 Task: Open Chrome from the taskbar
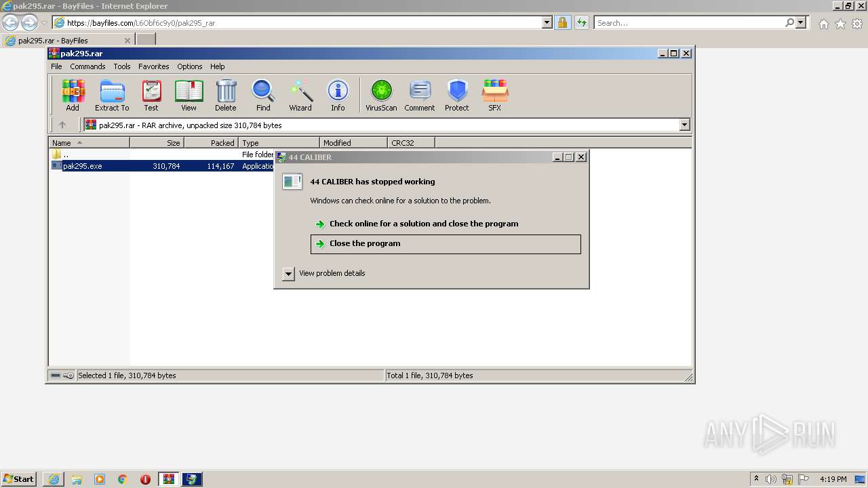pyautogui.click(x=123, y=479)
